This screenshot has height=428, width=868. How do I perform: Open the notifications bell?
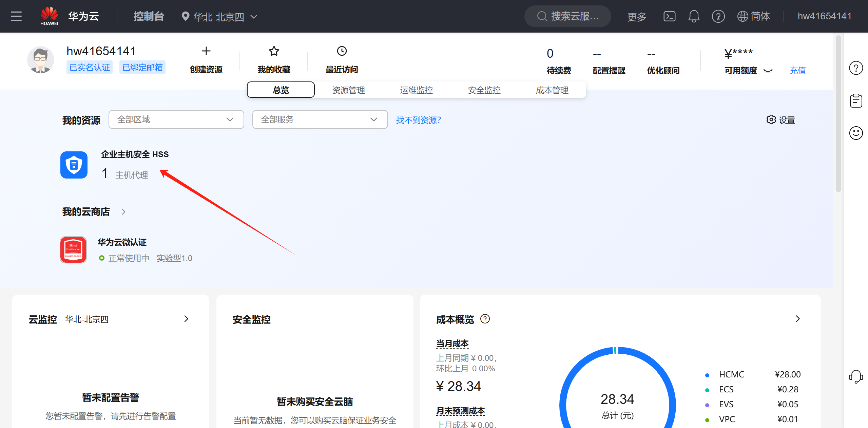point(694,16)
